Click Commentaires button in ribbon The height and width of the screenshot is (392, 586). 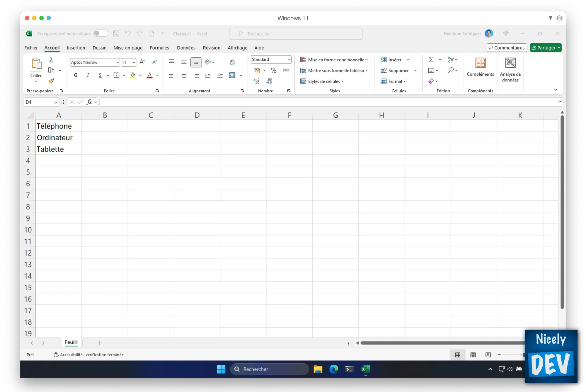click(506, 47)
